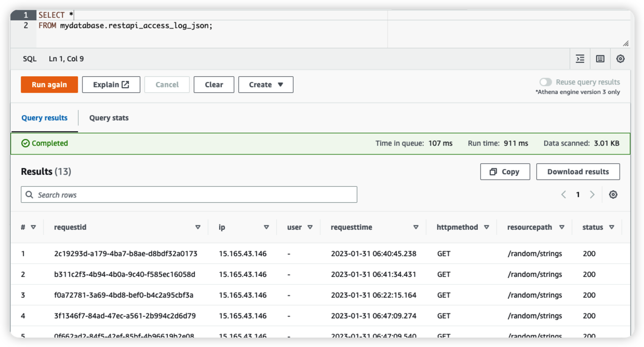Screen dimensions: 644x347
Task: Click the disabled Cancel button
Action: (167, 85)
